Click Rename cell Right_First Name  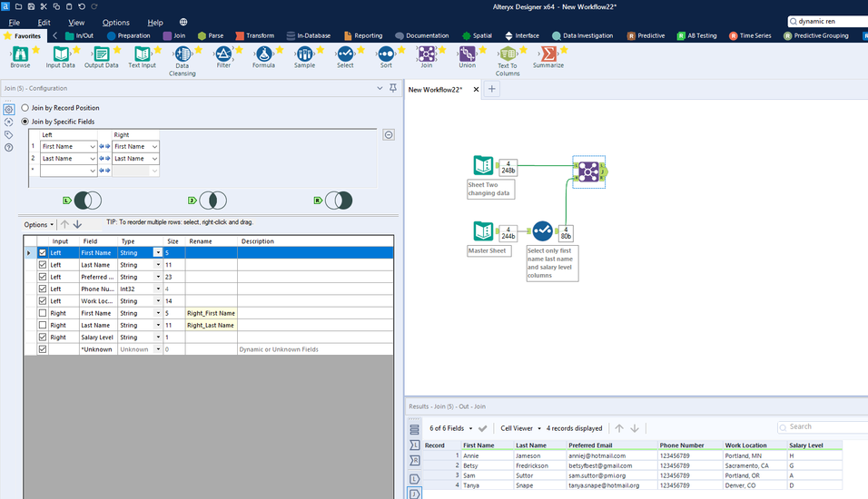[x=211, y=313]
